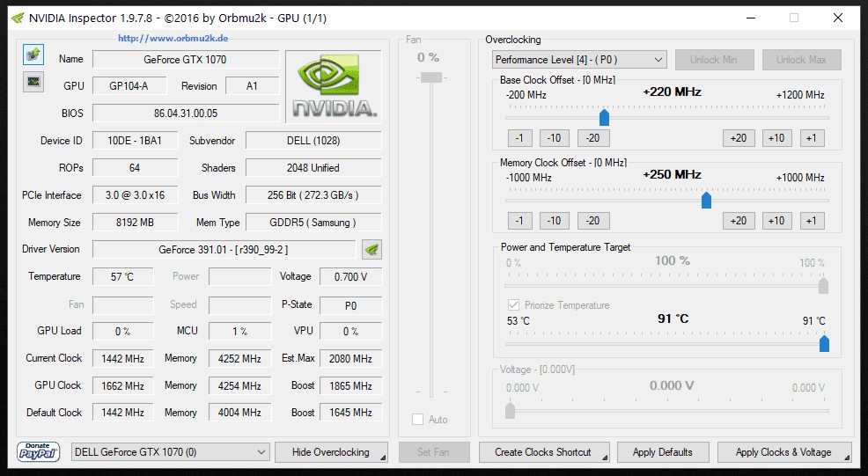868x476 pixels.
Task: Click the Current Clock 1442 MHz value
Action: (122, 359)
